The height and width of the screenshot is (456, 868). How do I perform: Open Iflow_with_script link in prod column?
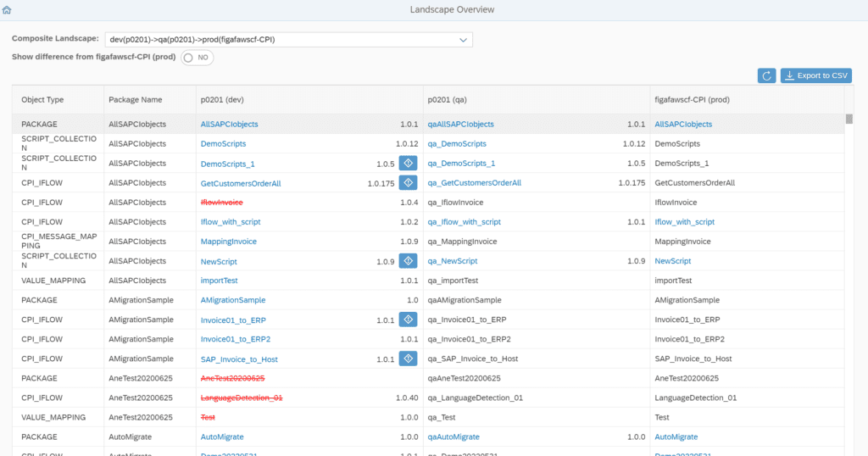684,221
